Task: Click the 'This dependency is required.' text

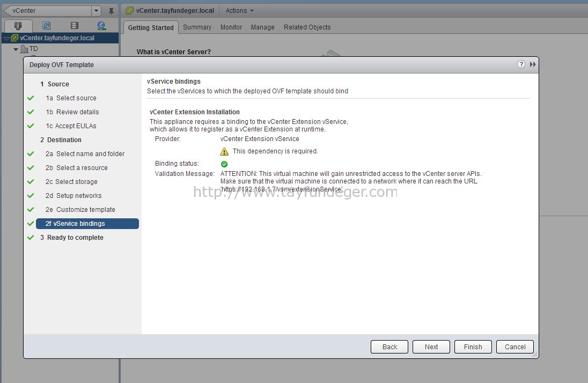Action: (x=275, y=151)
